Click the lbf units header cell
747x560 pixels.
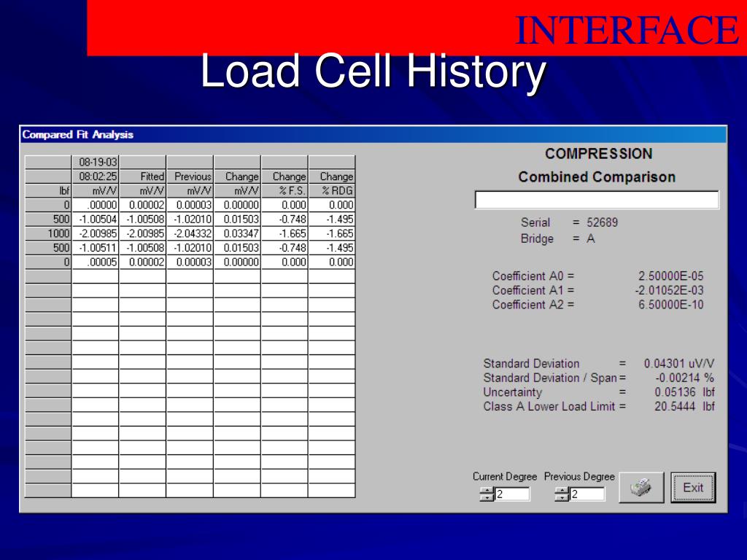pos(47,190)
